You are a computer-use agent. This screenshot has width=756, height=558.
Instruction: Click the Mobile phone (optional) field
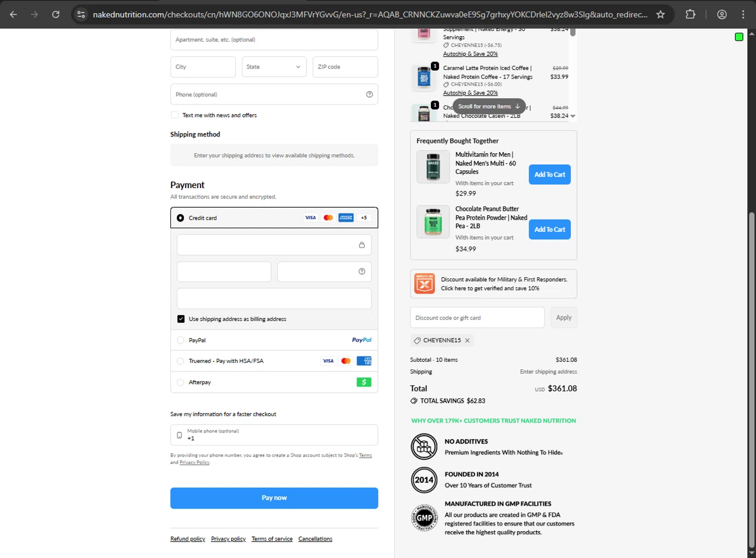(x=274, y=435)
